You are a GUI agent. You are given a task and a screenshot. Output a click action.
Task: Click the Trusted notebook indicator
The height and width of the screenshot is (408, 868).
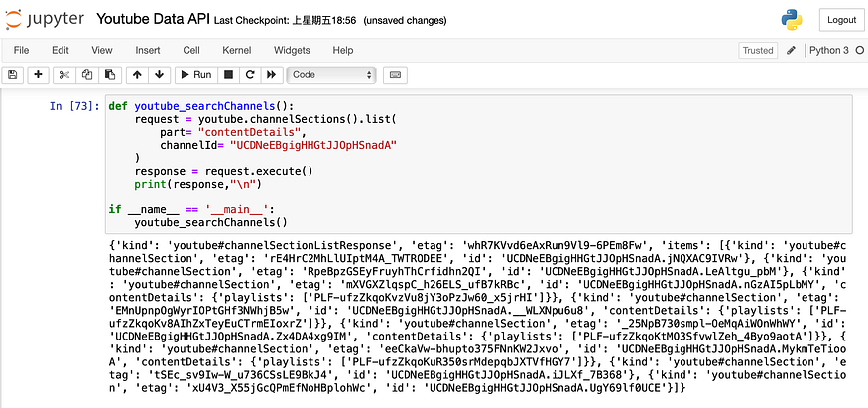pyautogui.click(x=758, y=50)
